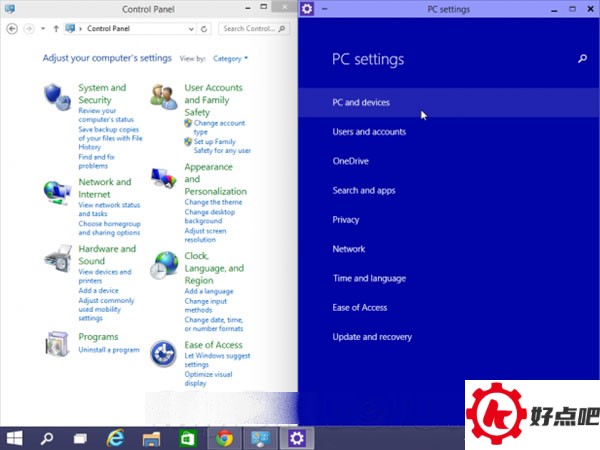Open Internet Explorer from the taskbar
The width and height of the screenshot is (600, 450).
point(117,438)
